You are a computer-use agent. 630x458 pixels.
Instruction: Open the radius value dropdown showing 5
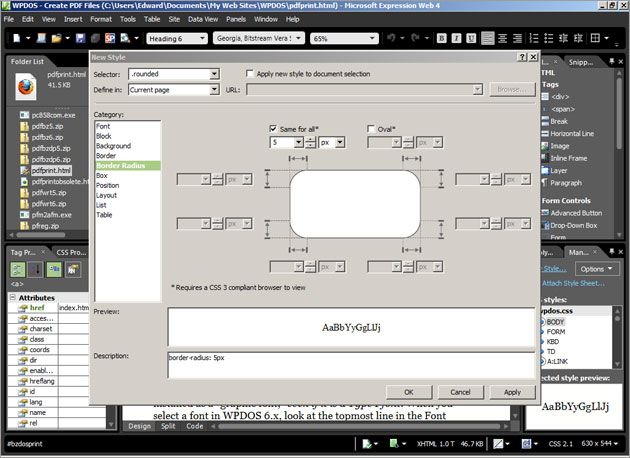pos(298,142)
